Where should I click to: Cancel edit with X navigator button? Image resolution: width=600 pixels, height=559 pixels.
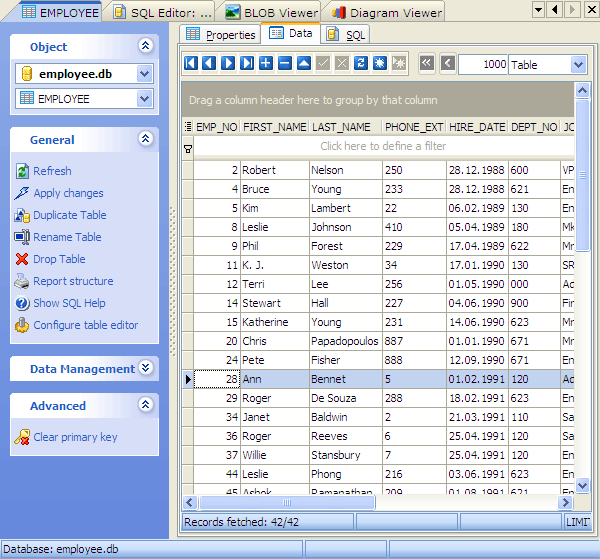pyautogui.click(x=342, y=63)
